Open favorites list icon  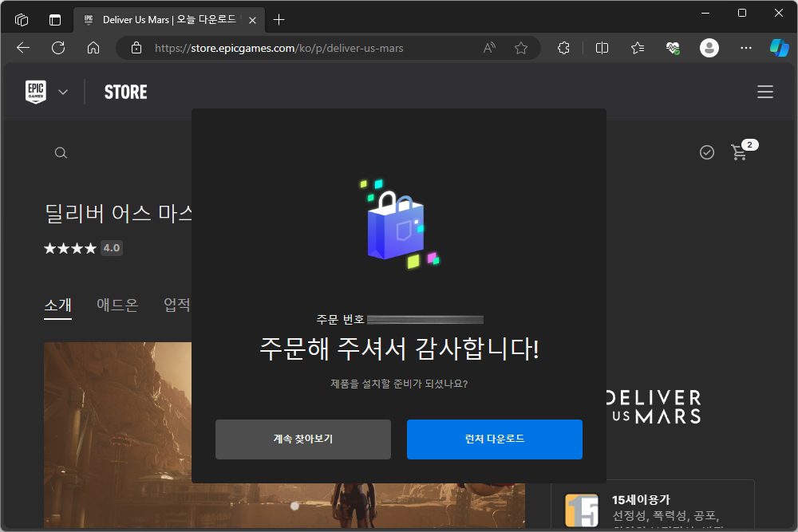[637, 48]
